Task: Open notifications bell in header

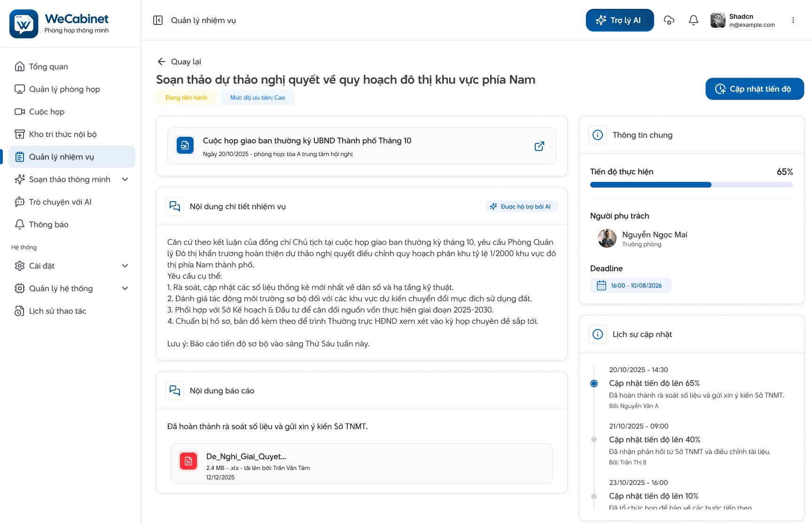Action: click(x=694, y=20)
